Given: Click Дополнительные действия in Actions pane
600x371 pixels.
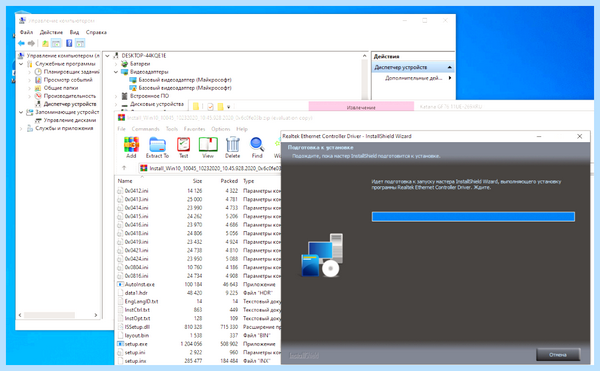Looking at the screenshot, I should pyautogui.click(x=413, y=78).
